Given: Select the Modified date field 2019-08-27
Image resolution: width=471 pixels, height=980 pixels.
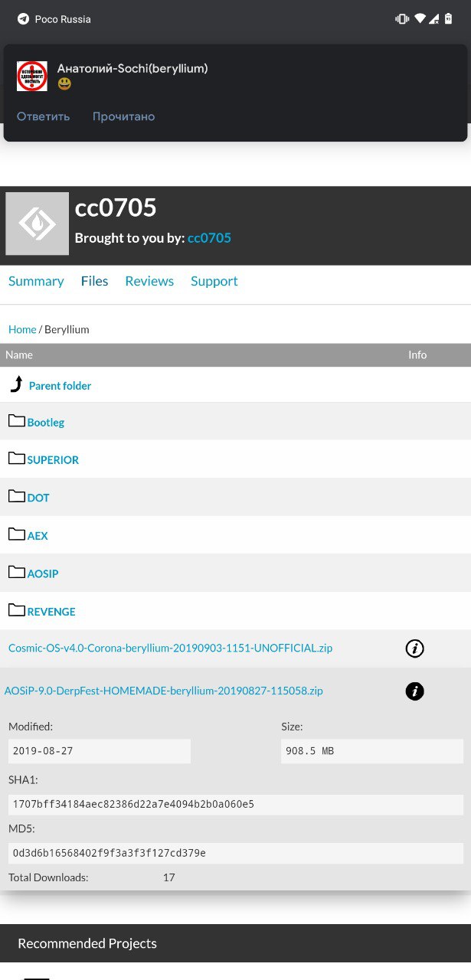Looking at the screenshot, I should [100, 751].
